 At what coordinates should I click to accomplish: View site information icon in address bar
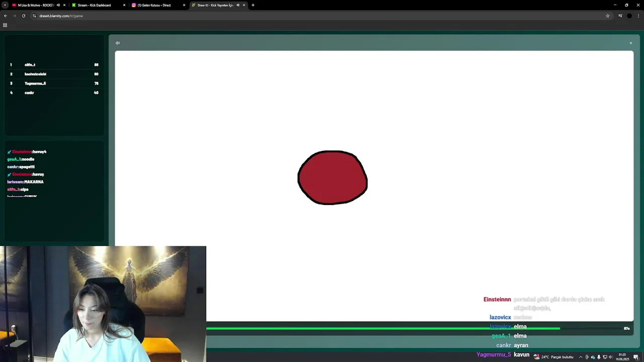34,16
